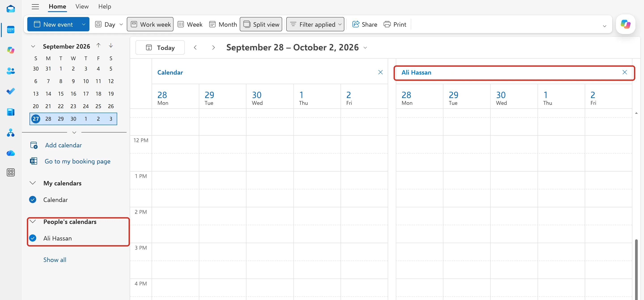644x300 pixels.
Task: Open Copilot button at top right
Action: [625, 24]
